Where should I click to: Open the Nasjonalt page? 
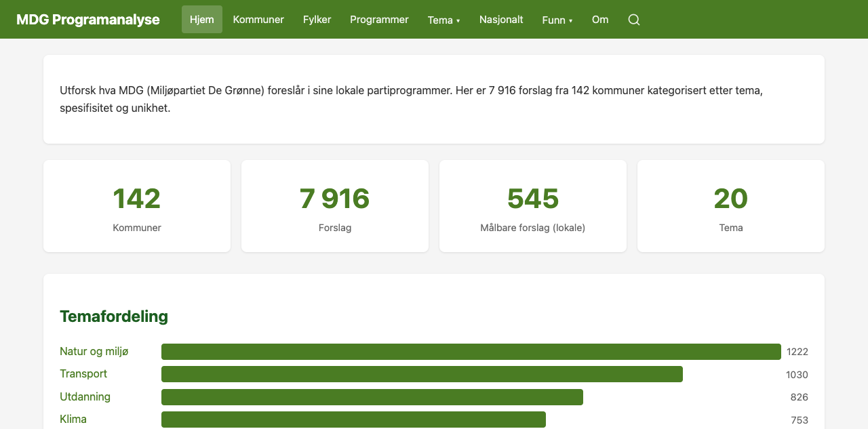(501, 20)
